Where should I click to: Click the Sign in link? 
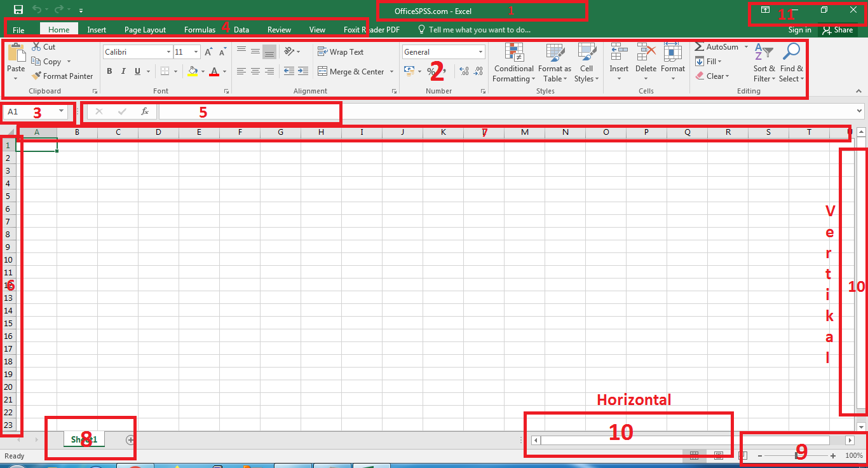pos(799,30)
